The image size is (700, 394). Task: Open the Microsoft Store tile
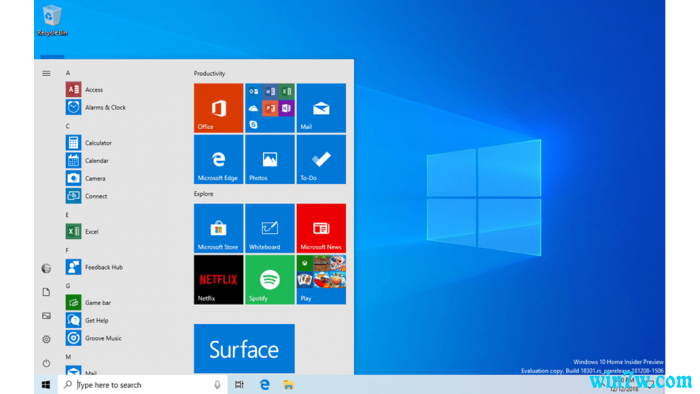(x=218, y=228)
